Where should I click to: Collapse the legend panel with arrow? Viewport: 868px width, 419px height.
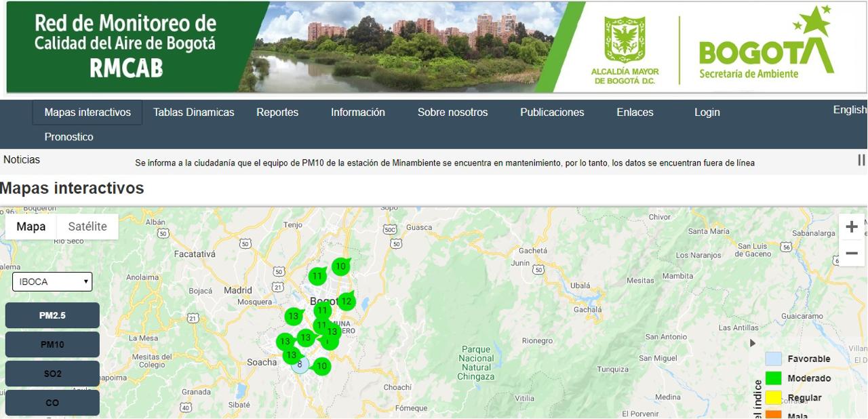(x=752, y=343)
